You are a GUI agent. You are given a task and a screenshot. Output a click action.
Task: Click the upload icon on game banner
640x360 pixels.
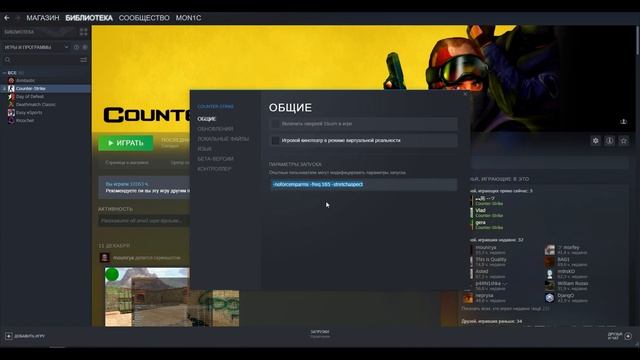point(623,122)
